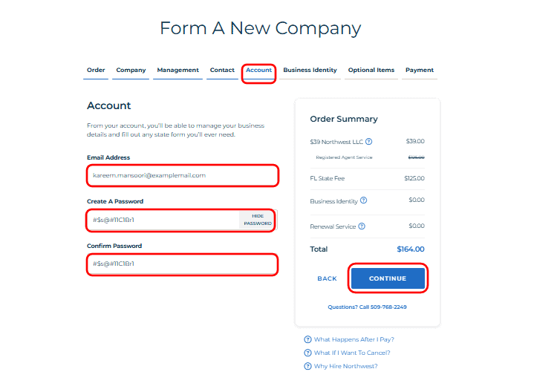Click the Questions call phone number link
Viewport: 534px width, 392px height.
tap(367, 307)
